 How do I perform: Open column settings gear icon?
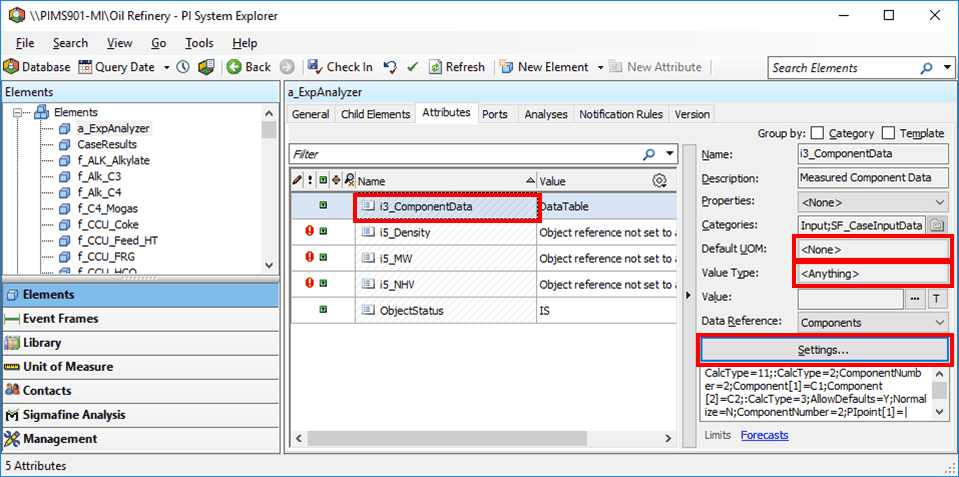coord(659,181)
